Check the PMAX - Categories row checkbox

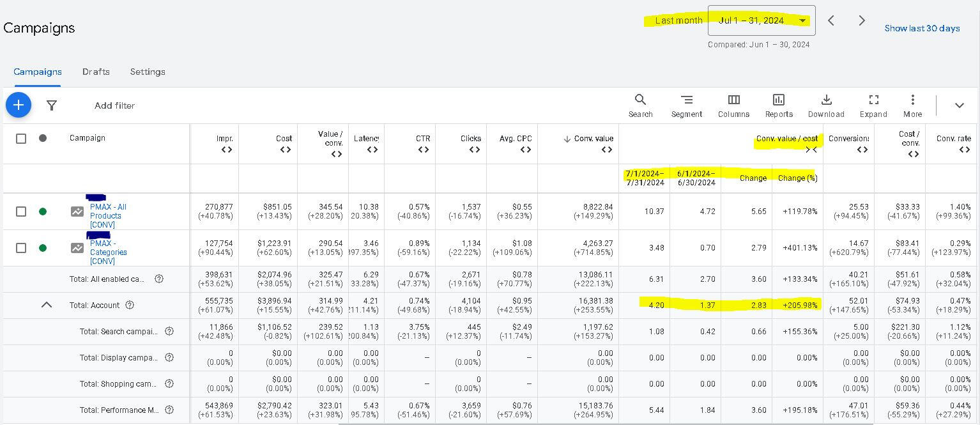click(21, 248)
